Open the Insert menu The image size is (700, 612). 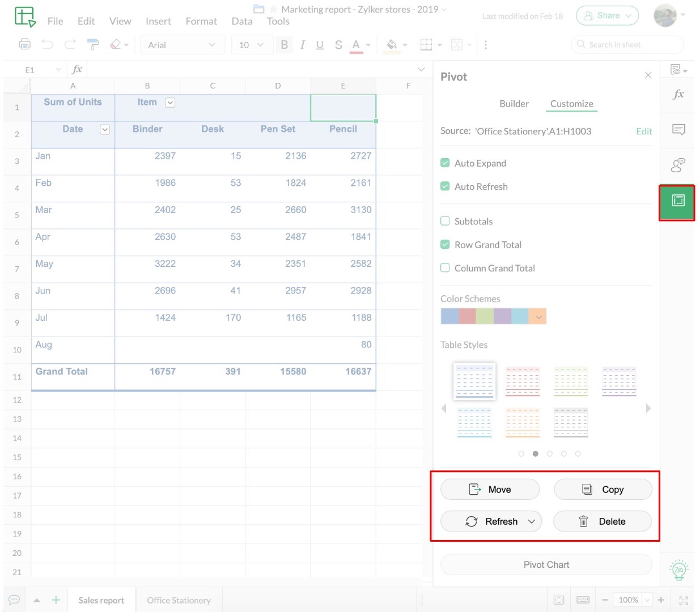coord(158,22)
